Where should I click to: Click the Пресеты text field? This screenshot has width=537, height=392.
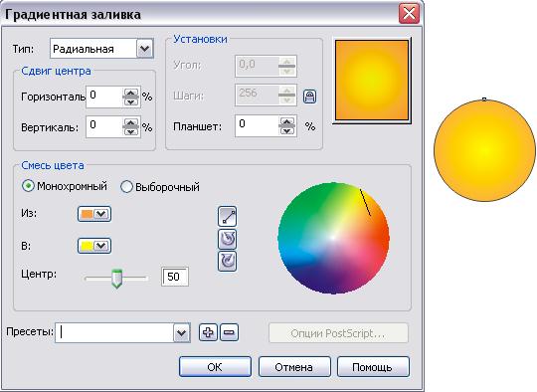tap(114, 332)
